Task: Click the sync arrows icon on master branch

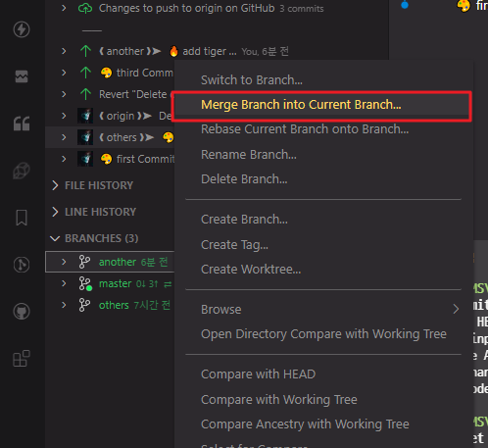Action: [168, 284]
